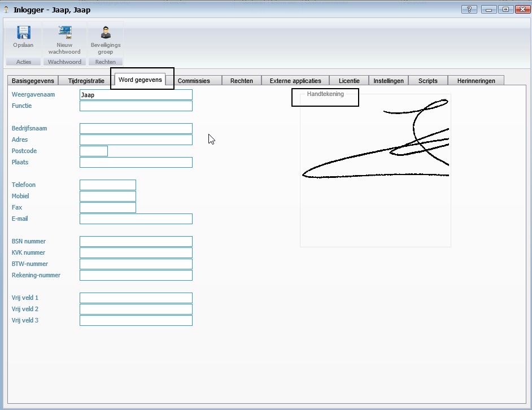Switch to the Licentie tab
Image resolution: width=532 pixels, height=410 pixels.
349,81
